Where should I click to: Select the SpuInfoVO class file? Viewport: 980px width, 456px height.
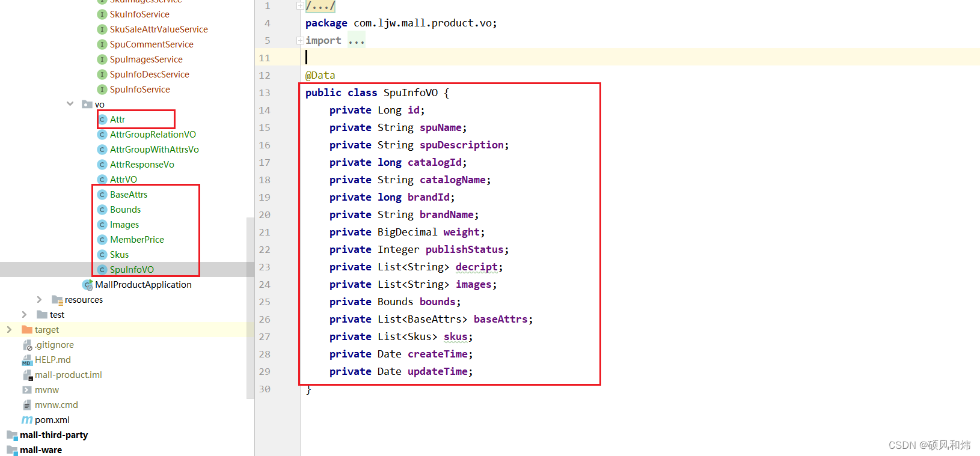point(132,270)
